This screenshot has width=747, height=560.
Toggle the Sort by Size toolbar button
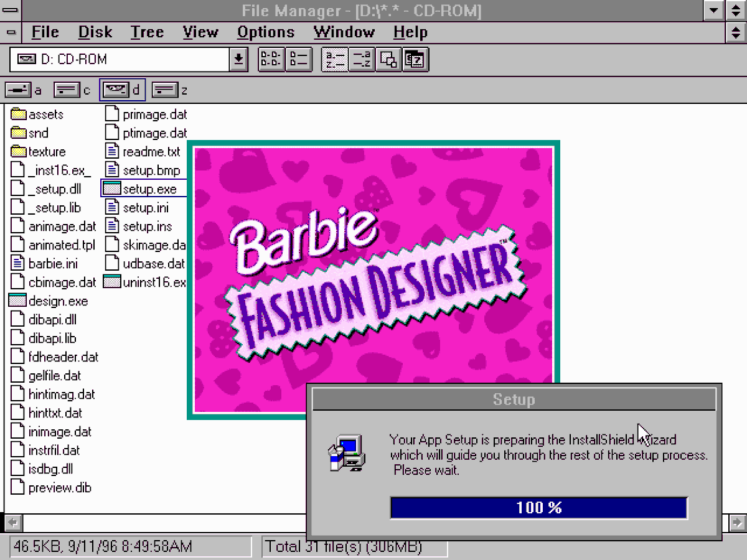click(388, 60)
